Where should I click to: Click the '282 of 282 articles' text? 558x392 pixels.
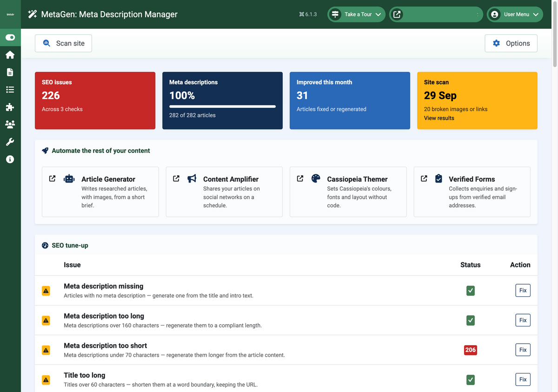[193, 115]
